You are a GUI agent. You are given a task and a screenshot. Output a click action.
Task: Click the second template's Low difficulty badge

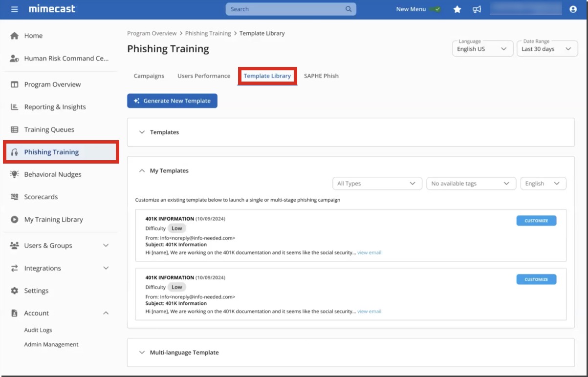pyautogui.click(x=176, y=287)
